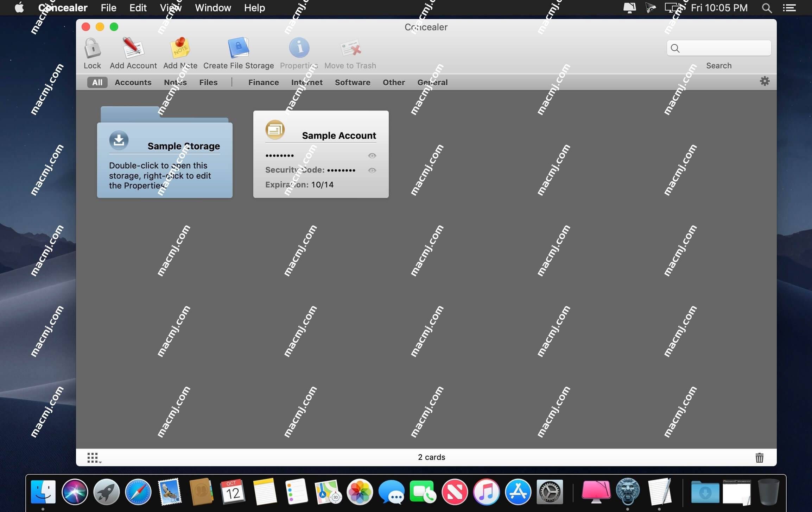The width and height of the screenshot is (812, 512).
Task: Open iTunes from the Dock
Action: pyautogui.click(x=486, y=492)
